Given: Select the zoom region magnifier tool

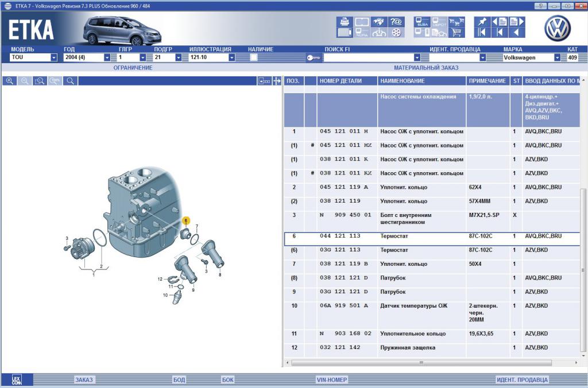Looking at the screenshot, I should (40, 81).
